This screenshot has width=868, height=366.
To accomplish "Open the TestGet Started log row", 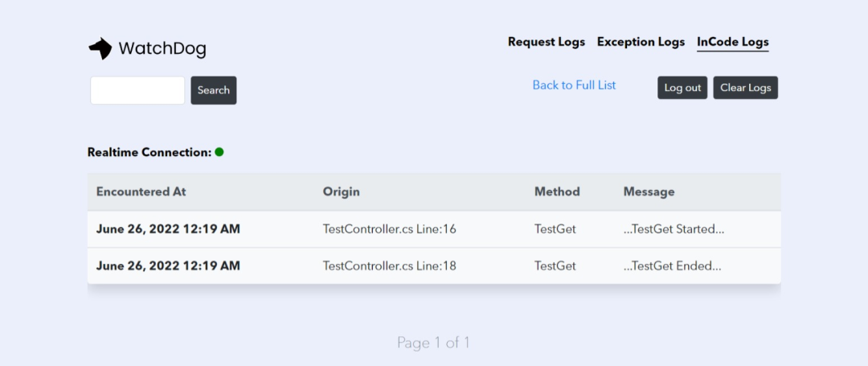I will [x=674, y=229].
